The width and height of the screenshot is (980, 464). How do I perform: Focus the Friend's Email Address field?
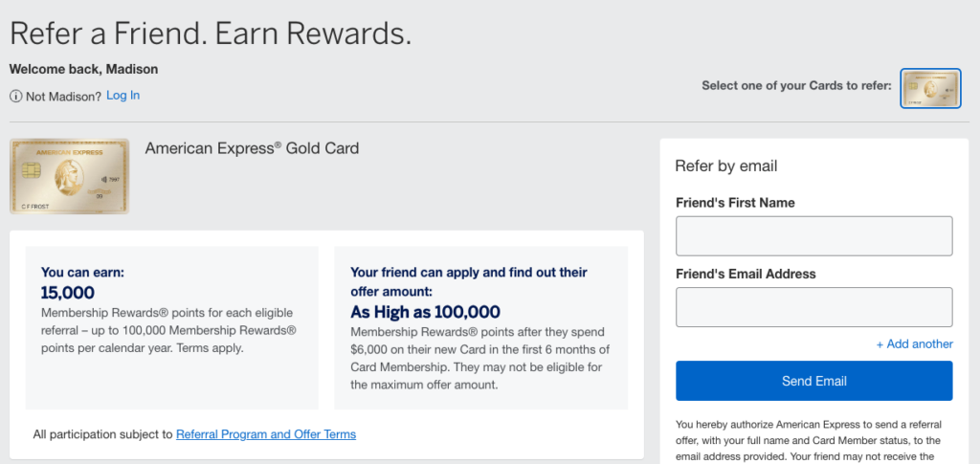(813, 307)
